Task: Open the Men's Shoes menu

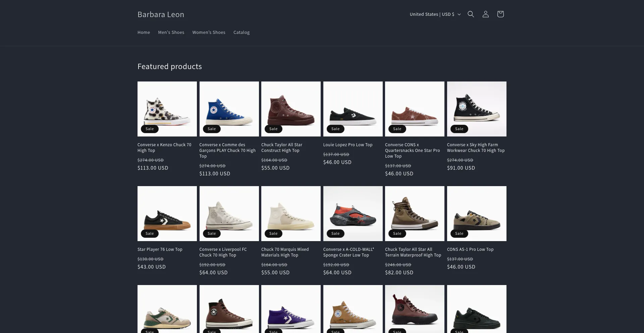Action: coord(171,33)
